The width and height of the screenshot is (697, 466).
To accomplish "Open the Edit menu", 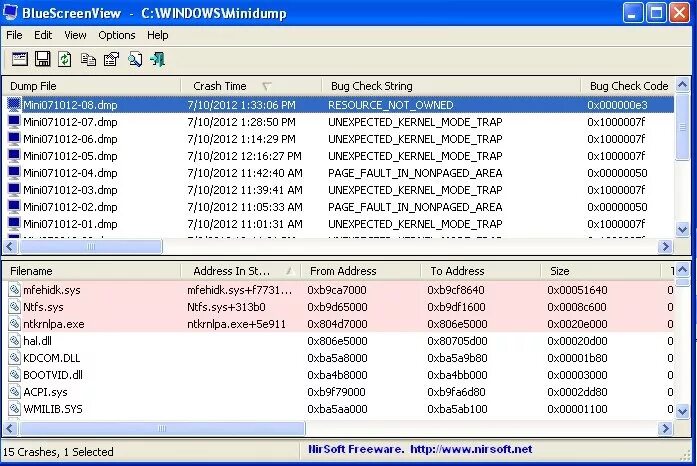I will point(43,35).
